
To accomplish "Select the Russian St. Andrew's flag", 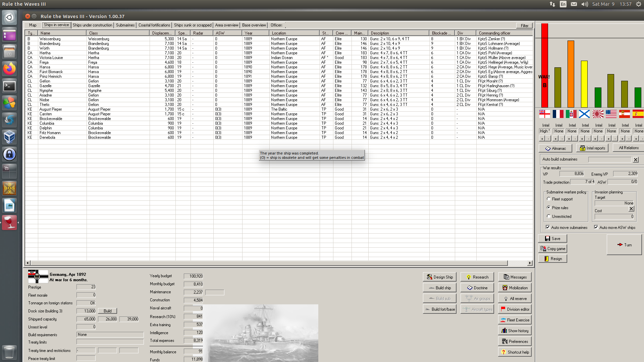I will click(584, 114).
